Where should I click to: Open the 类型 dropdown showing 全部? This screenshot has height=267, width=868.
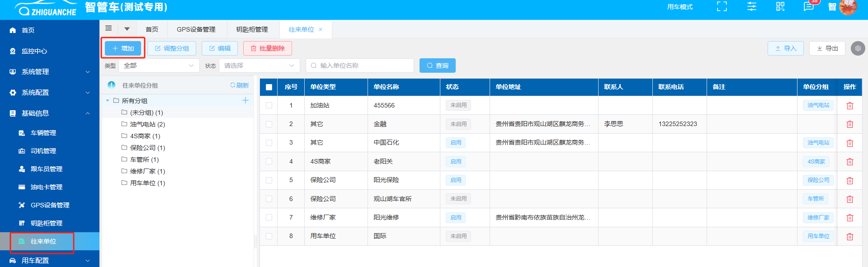tap(159, 66)
